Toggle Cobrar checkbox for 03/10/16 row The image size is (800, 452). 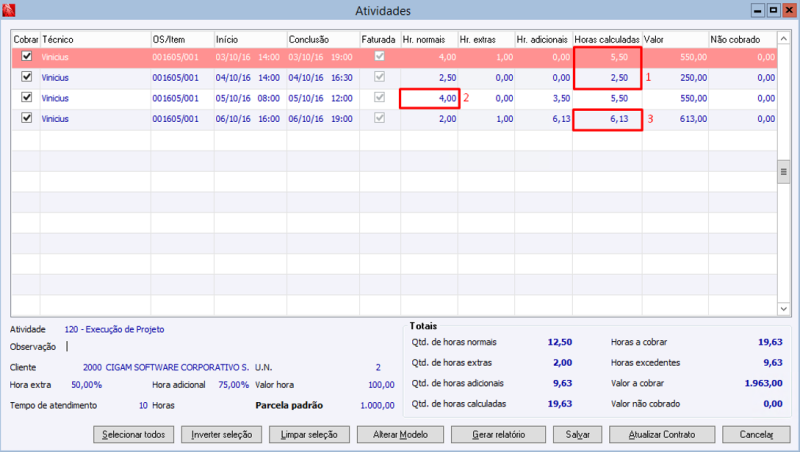(x=27, y=56)
